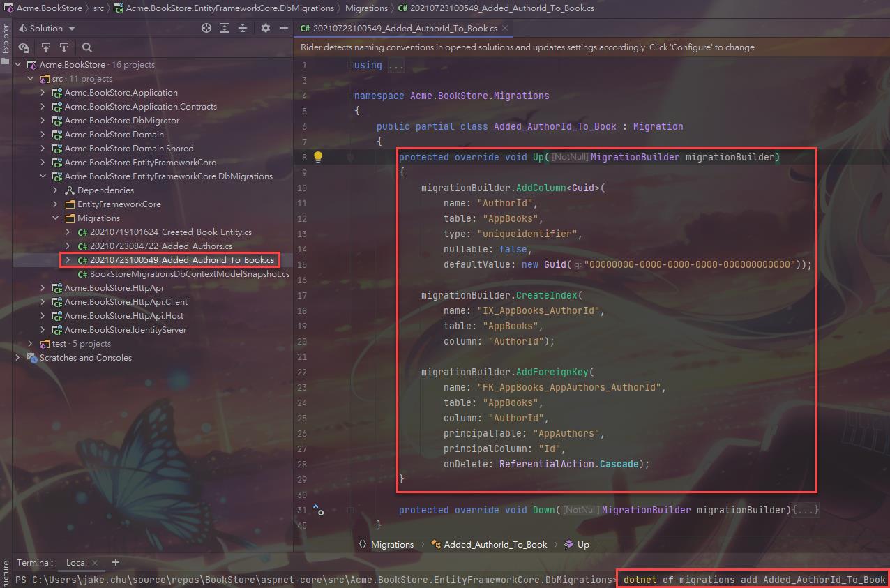Click the locate file crosshair icon
Screen dimensions: 890x588
tap(206, 28)
